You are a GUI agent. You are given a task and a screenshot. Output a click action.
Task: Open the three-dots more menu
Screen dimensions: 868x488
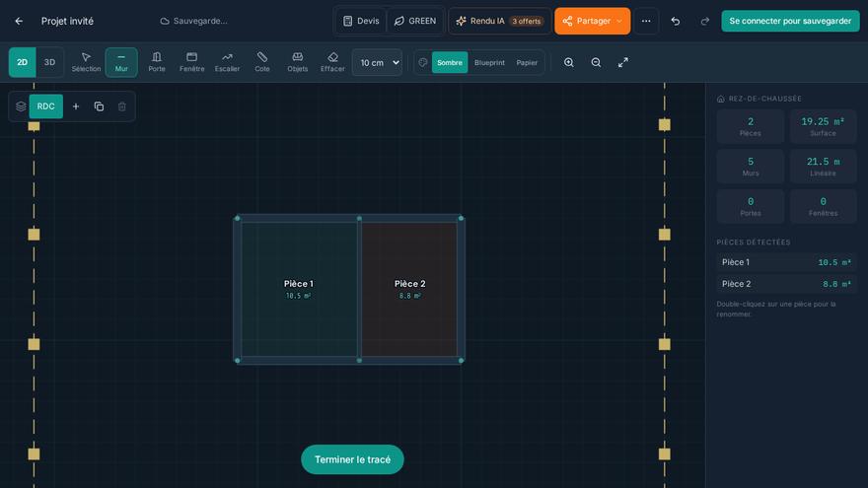646,21
